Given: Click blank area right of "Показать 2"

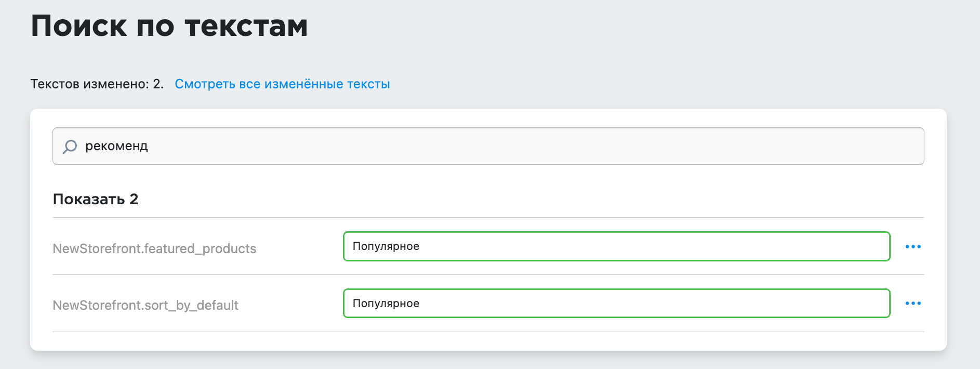Looking at the screenshot, I should (520, 199).
